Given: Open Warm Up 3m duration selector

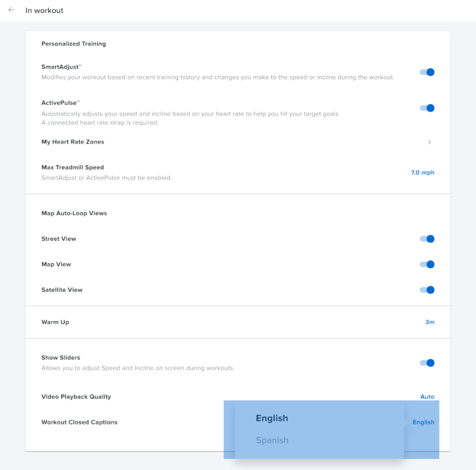Looking at the screenshot, I should coord(430,322).
